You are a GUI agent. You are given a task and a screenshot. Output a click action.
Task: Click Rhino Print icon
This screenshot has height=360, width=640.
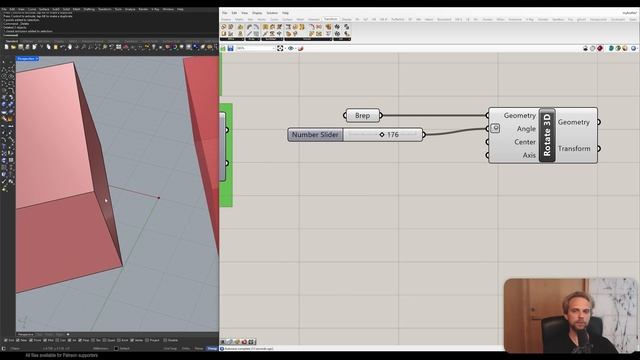coord(27,47)
